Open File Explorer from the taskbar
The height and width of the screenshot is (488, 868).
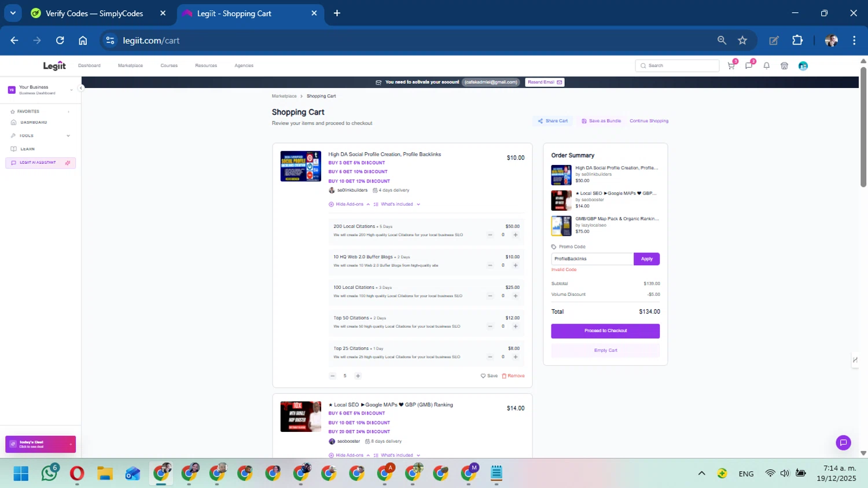105,474
